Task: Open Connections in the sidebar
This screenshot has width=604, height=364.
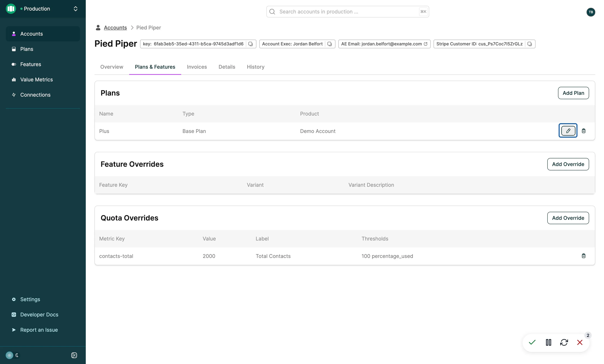Action: pyautogui.click(x=43, y=95)
